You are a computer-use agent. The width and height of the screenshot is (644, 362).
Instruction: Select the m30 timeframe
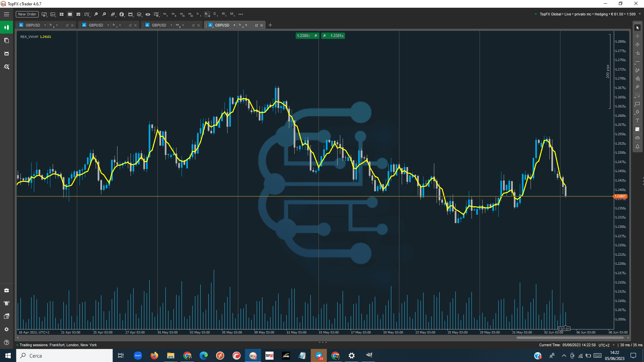point(191,14)
